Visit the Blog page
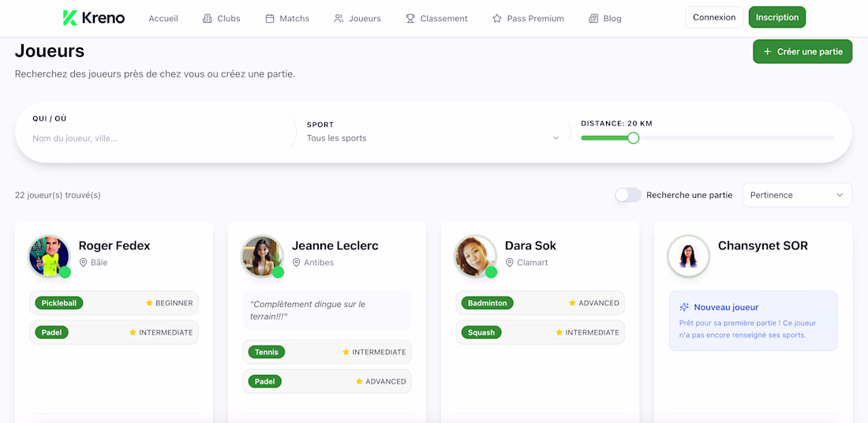 [x=605, y=18]
